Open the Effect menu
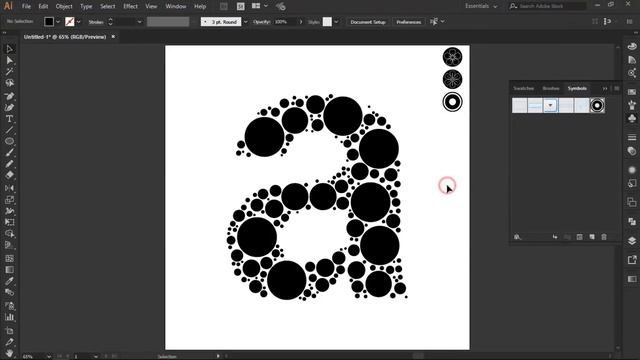 coord(130,7)
